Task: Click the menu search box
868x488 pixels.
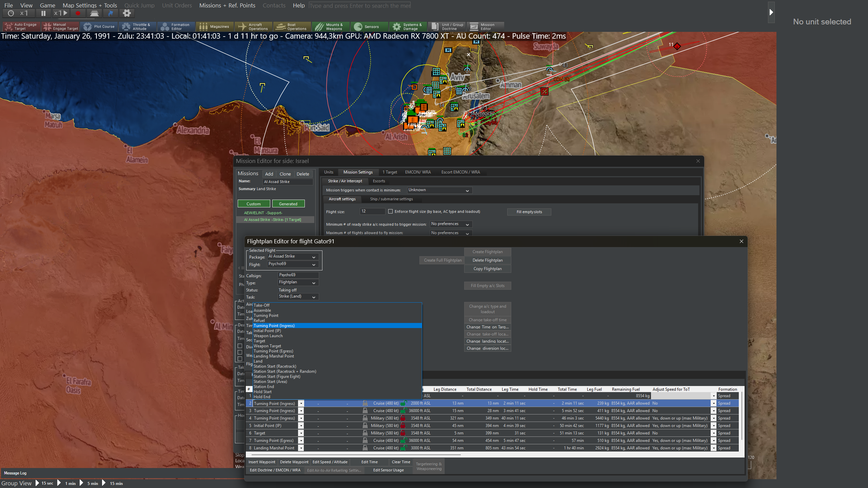Action: click(360, 5)
